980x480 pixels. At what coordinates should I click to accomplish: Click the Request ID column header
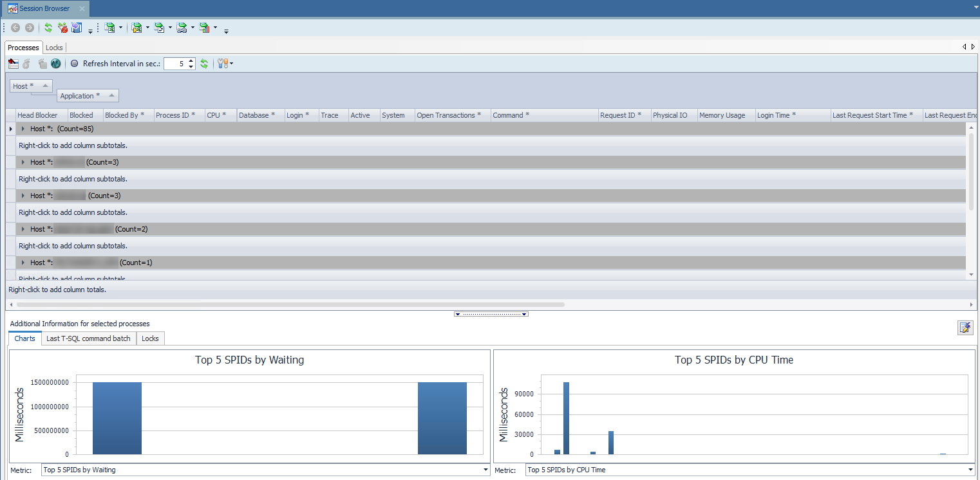click(x=625, y=115)
